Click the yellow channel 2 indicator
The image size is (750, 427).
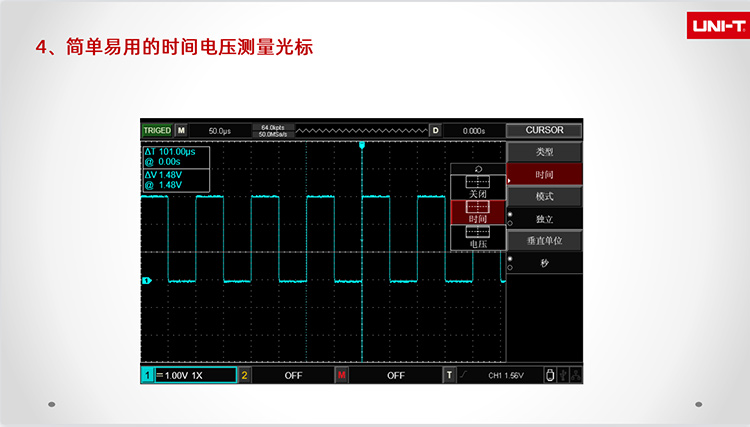pyautogui.click(x=245, y=375)
